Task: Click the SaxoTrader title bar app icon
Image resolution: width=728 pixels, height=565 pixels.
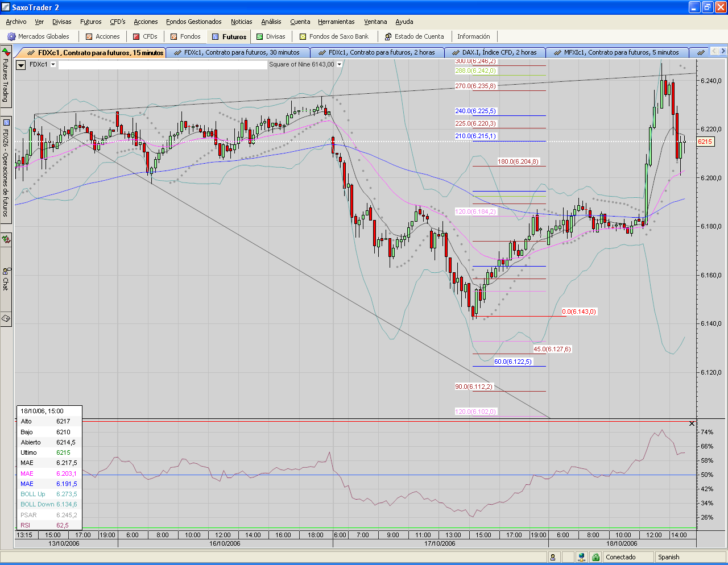Action: [x=6, y=7]
